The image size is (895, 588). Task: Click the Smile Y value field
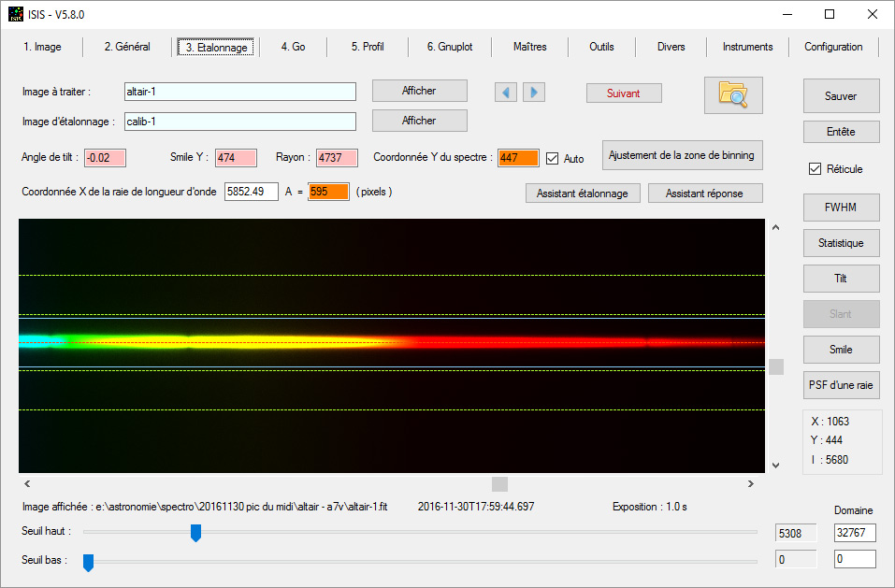coord(236,158)
